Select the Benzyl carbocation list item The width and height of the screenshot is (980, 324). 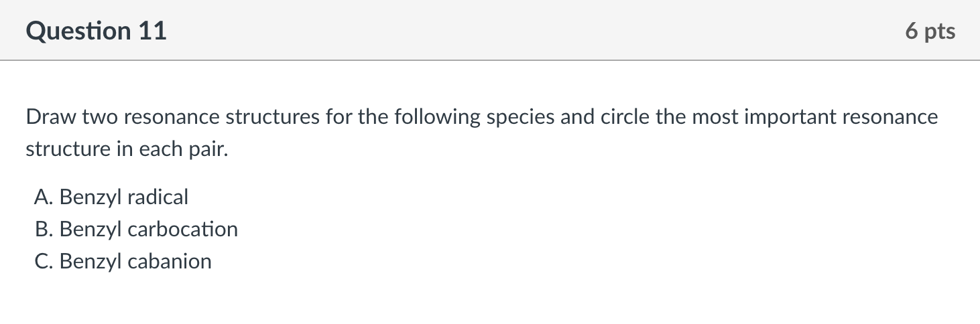click(x=136, y=230)
